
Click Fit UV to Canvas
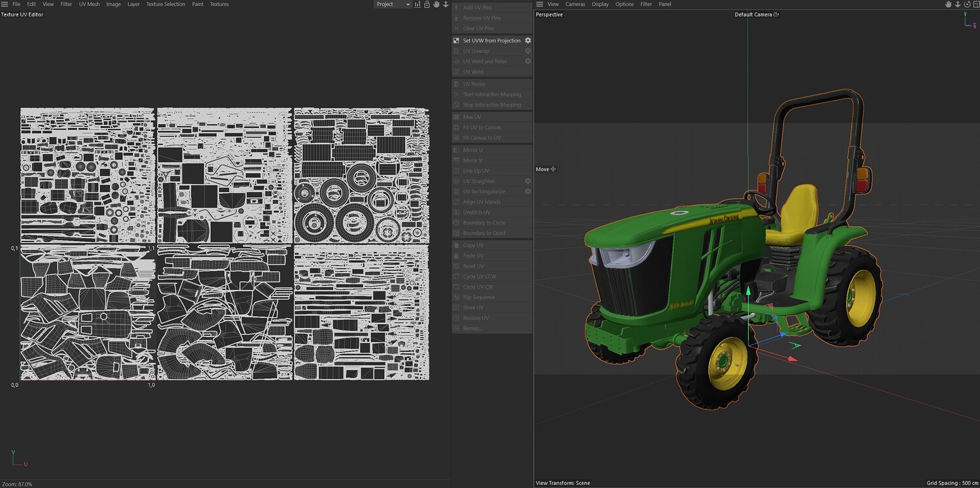coord(492,127)
